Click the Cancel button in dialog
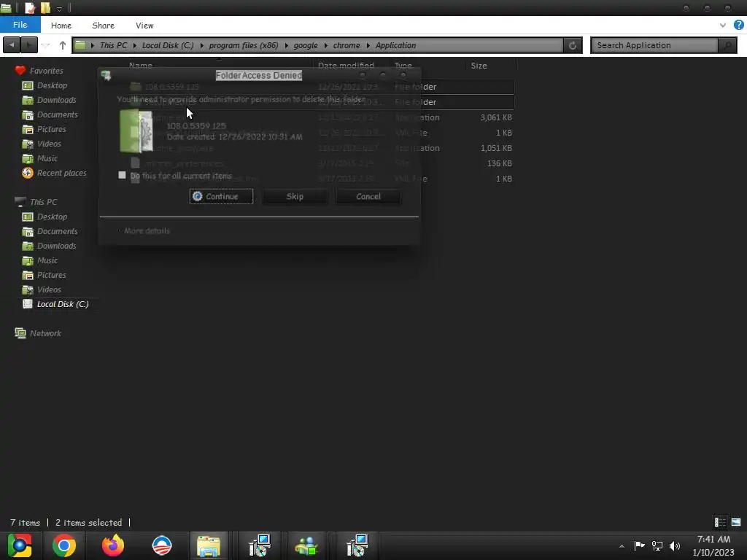 pos(368,196)
